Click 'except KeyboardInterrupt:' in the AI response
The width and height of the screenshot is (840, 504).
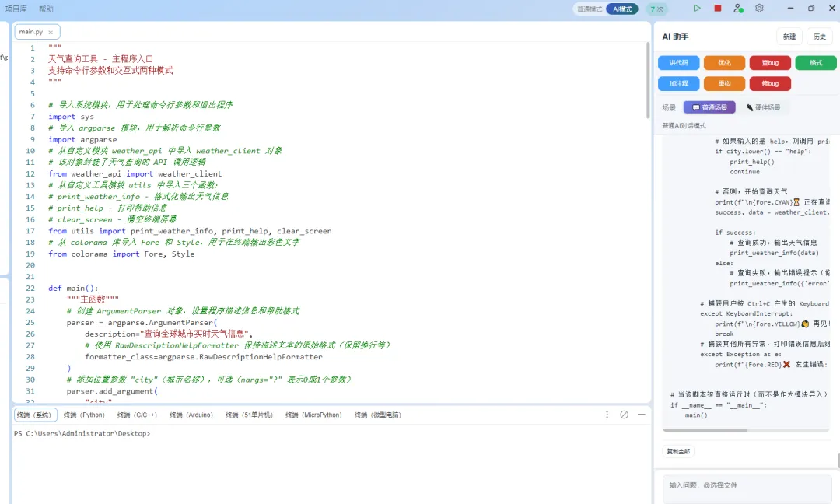pos(746,314)
